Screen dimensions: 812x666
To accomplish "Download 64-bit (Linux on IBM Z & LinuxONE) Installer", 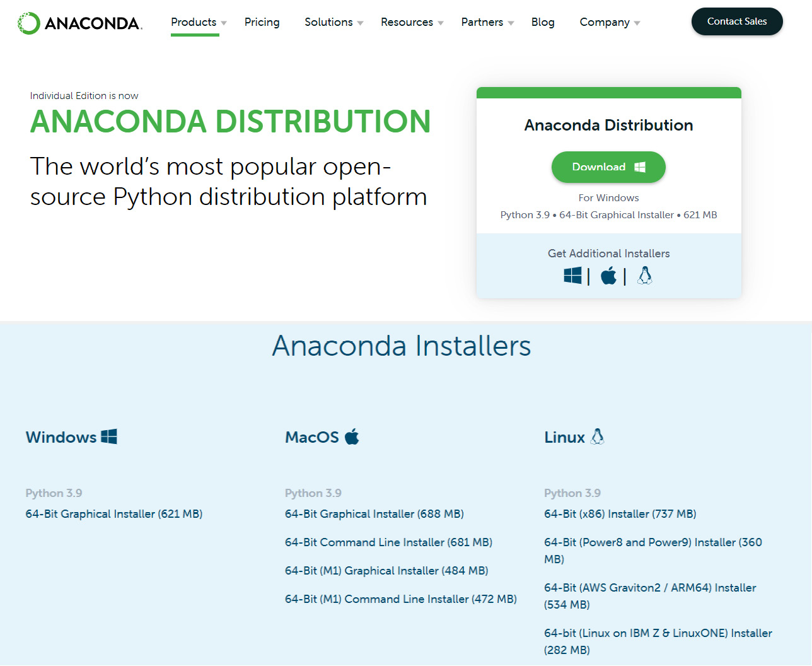I will (658, 641).
